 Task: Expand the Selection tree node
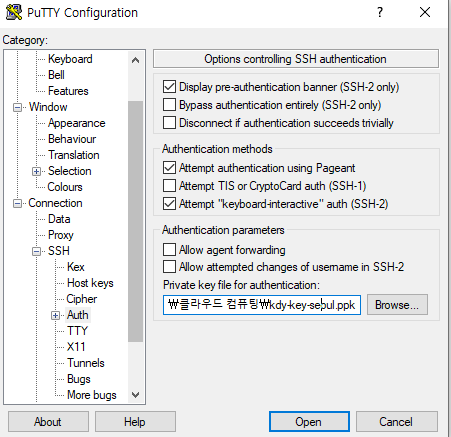[x=36, y=171]
